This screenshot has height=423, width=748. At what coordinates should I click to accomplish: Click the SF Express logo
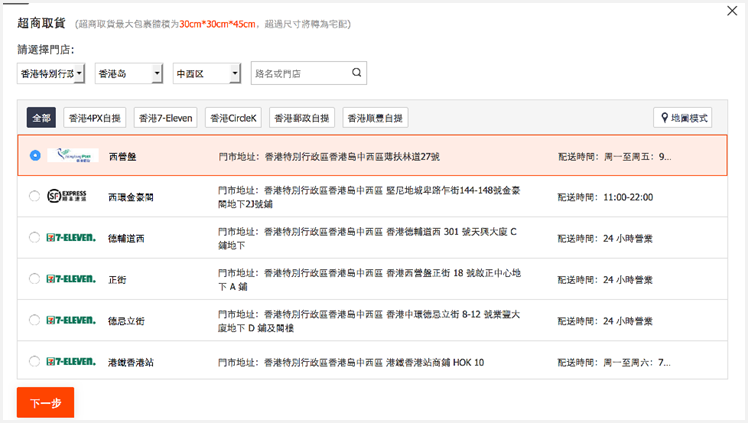67,196
